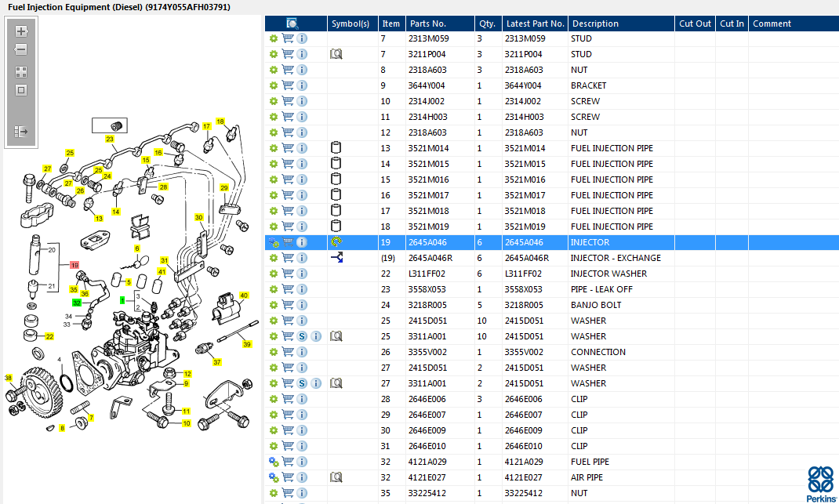
Task: Add NUT 33225412 to cart
Action: point(288,493)
